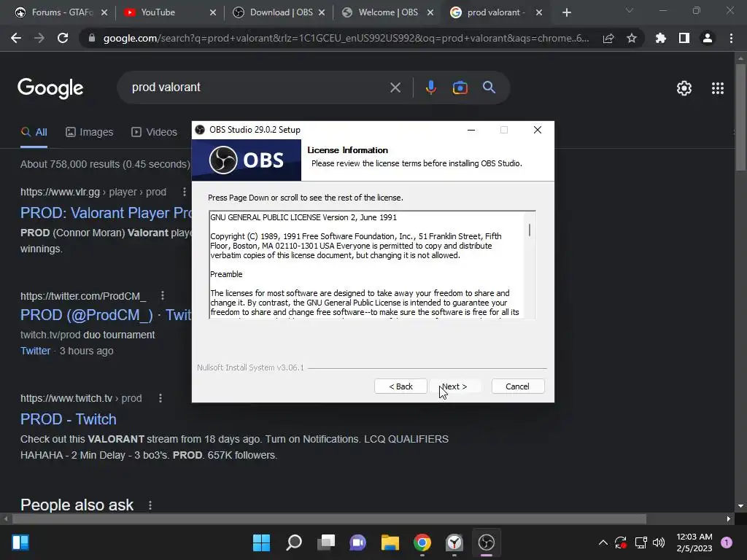Close the Welcome | OBS tab

click(x=430, y=13)
